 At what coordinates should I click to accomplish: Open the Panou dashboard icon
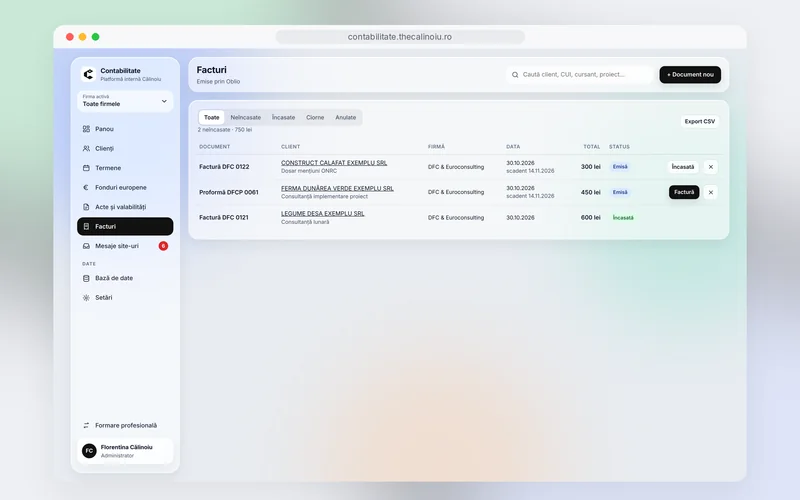click(x=86, y=129)
